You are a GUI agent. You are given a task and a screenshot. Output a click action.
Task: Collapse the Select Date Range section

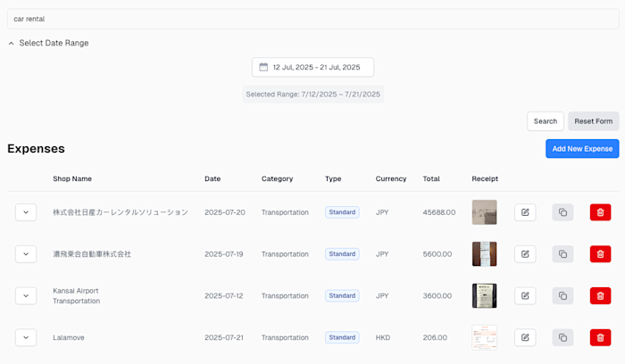[48, 43]
